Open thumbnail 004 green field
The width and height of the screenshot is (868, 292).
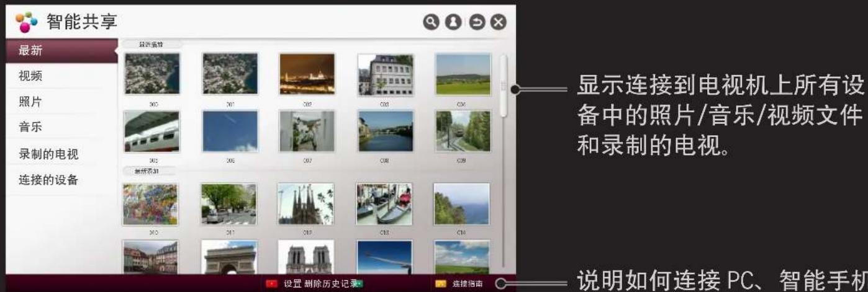pyautogui.click(x=463, y=74)
